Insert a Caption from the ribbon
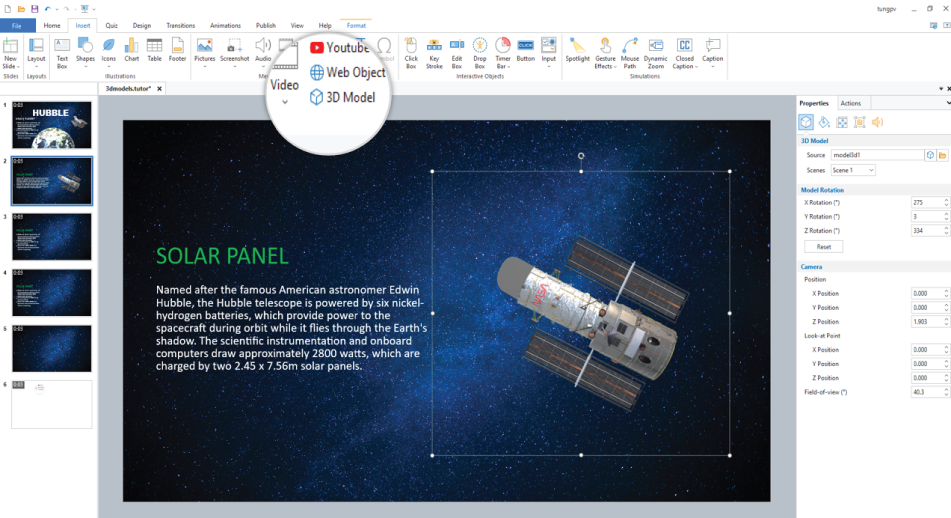Viewport: 951px width, 518px height. pos(713,51)
